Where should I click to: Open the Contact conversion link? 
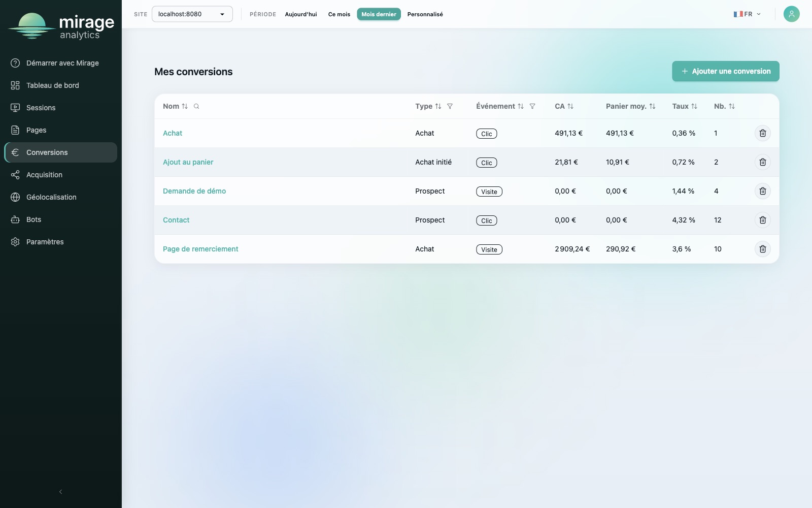[x=176, y=220]
